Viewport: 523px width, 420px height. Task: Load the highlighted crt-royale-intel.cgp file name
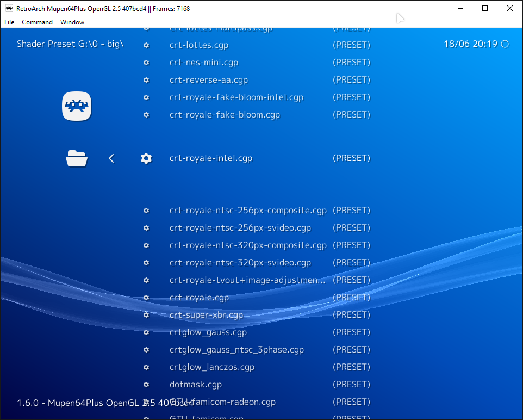211,158
